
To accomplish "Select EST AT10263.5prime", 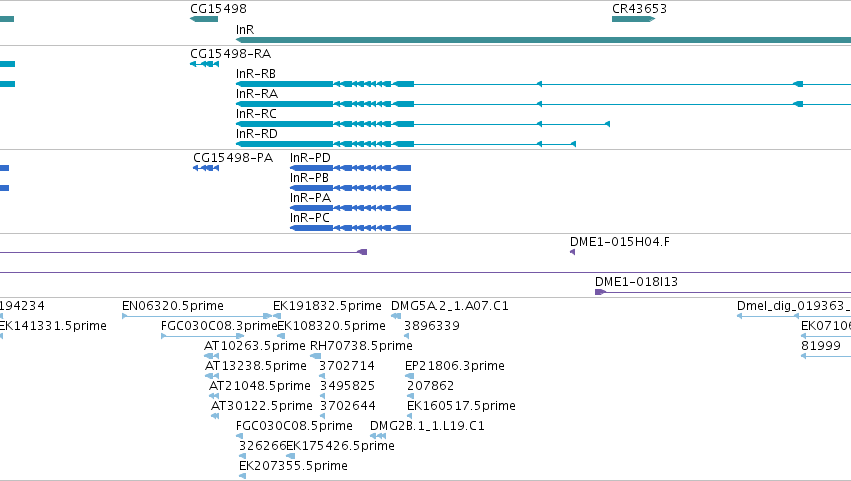I will [255, 346].
